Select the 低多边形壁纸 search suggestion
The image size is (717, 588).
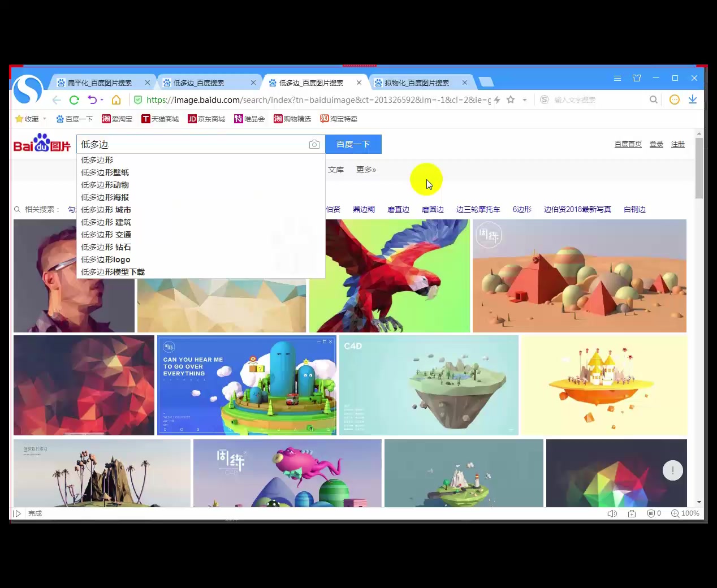[105, 172]
